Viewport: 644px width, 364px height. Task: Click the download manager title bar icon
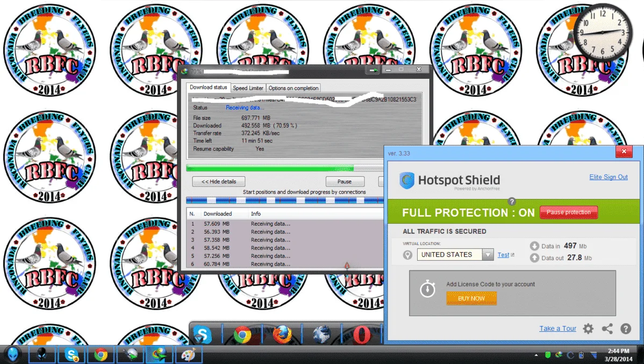(x=184, y=71)
